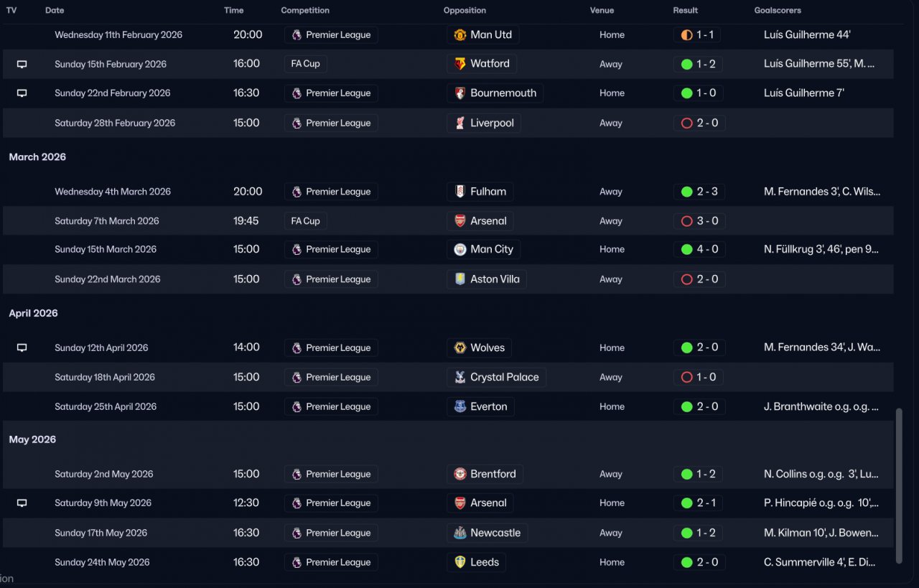Click the Man Utd club badge
This screenshot has height=588, width=919.
pyautogui.click(x=460, y=34)
